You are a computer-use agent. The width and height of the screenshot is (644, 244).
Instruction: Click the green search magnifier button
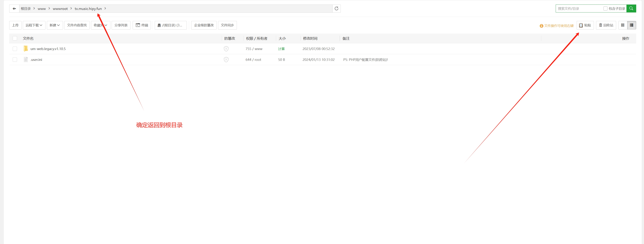pyautogui.click(x=631, y=8)
